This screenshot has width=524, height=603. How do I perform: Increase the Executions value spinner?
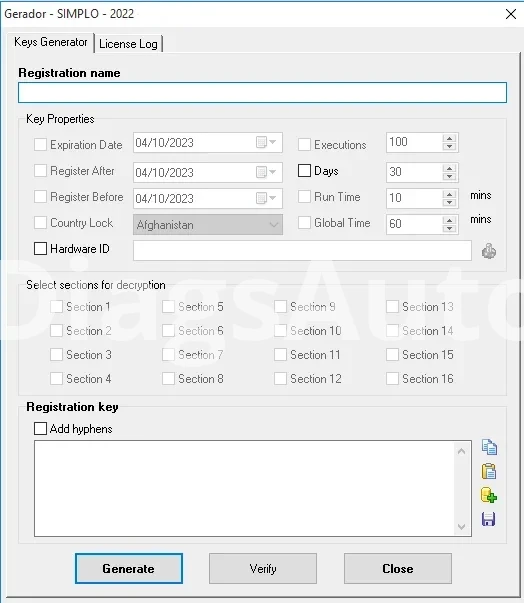(449, 138)
